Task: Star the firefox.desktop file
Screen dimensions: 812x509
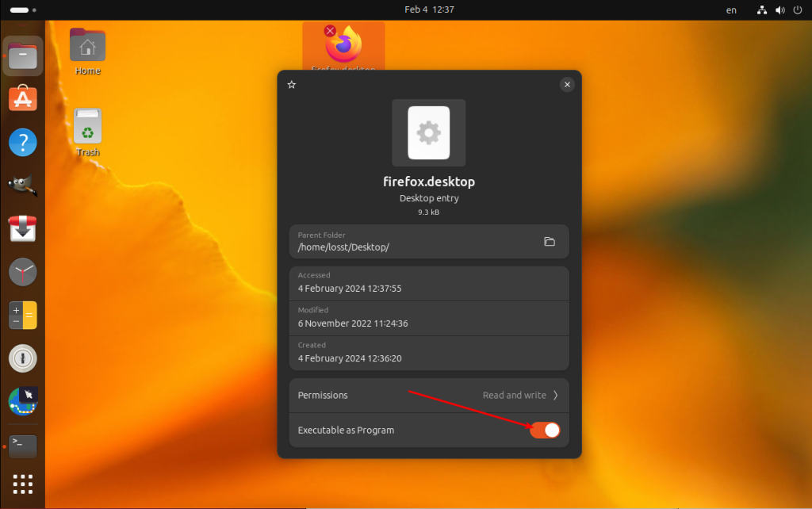Action: pos(292,84)
